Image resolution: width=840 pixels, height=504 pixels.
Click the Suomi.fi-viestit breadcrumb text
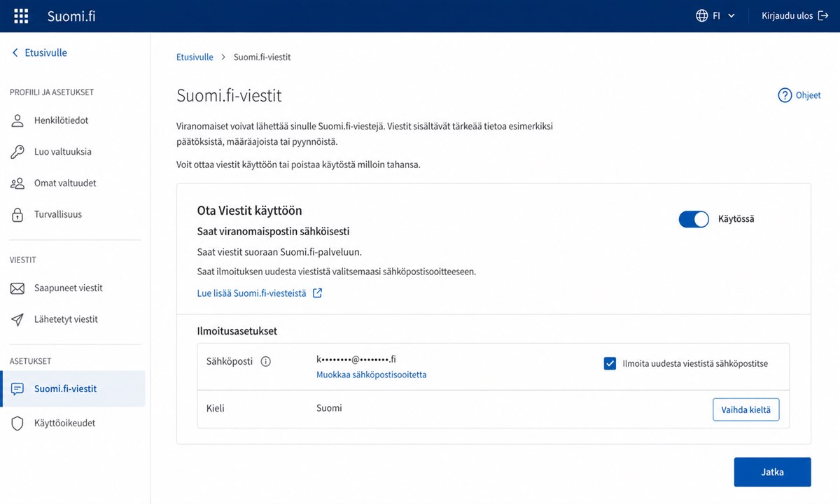[x=262, y=57]
